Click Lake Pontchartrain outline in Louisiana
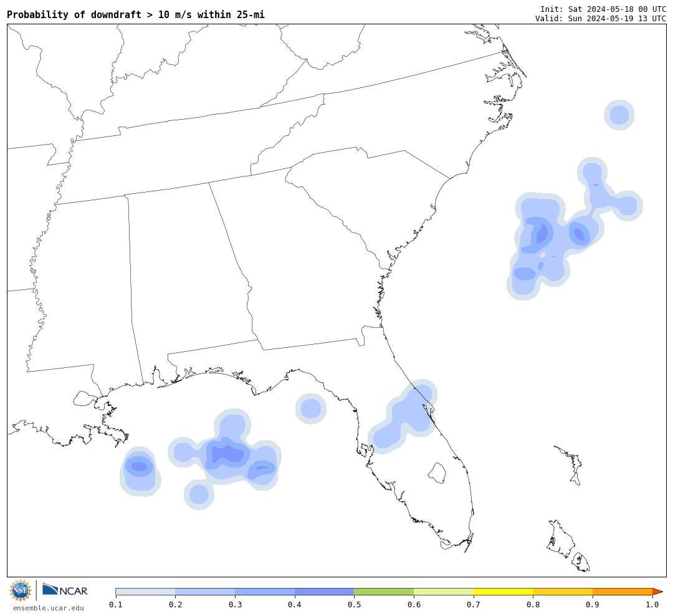This screenshot has height=616, width=673. pos(85,399)
